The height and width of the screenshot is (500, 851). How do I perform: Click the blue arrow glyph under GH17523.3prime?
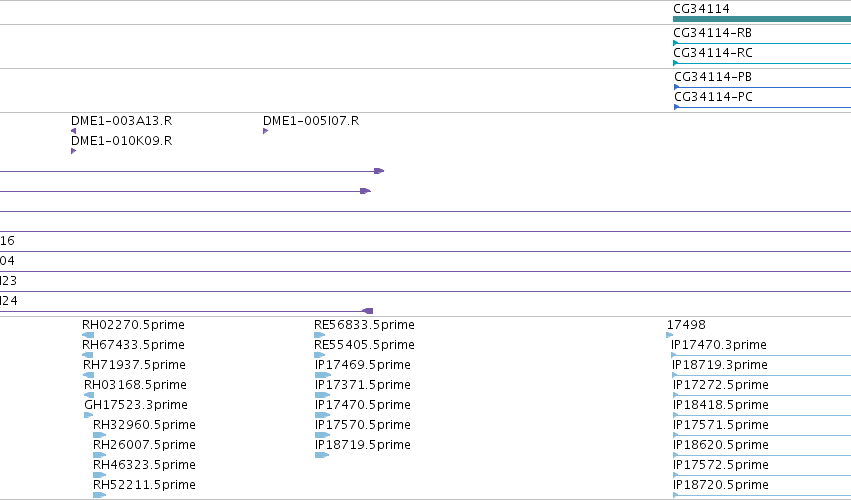click(x=88, y=415)
